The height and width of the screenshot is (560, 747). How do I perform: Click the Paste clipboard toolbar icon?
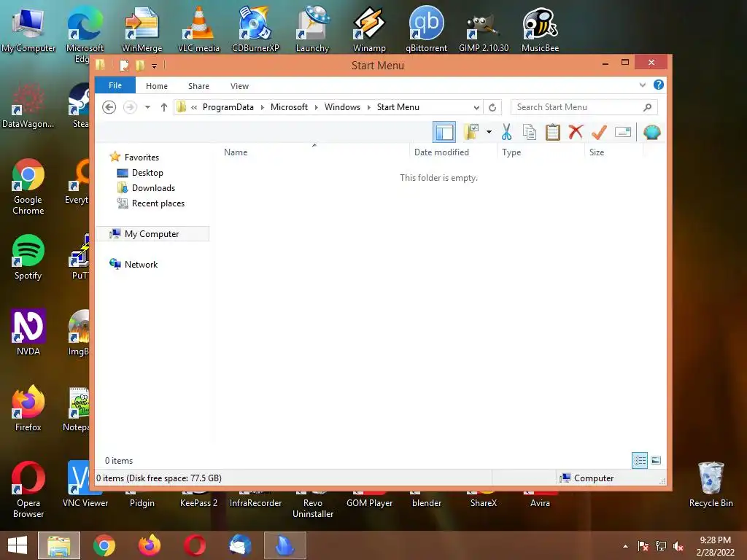click(553, 132)
